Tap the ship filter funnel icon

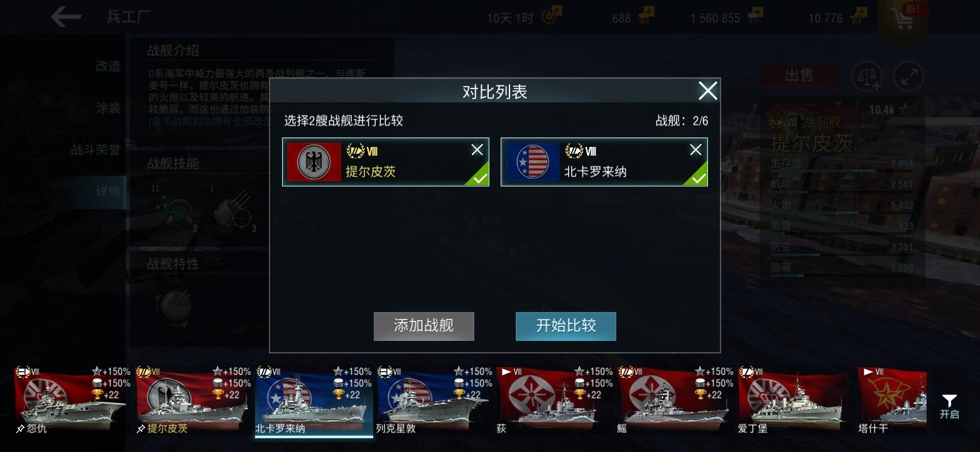coord(949,406)
